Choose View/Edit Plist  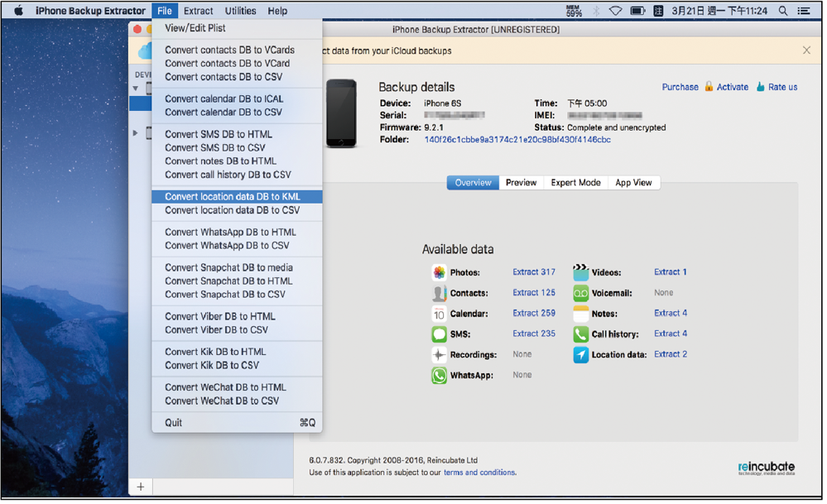click(x=237, y=28)
